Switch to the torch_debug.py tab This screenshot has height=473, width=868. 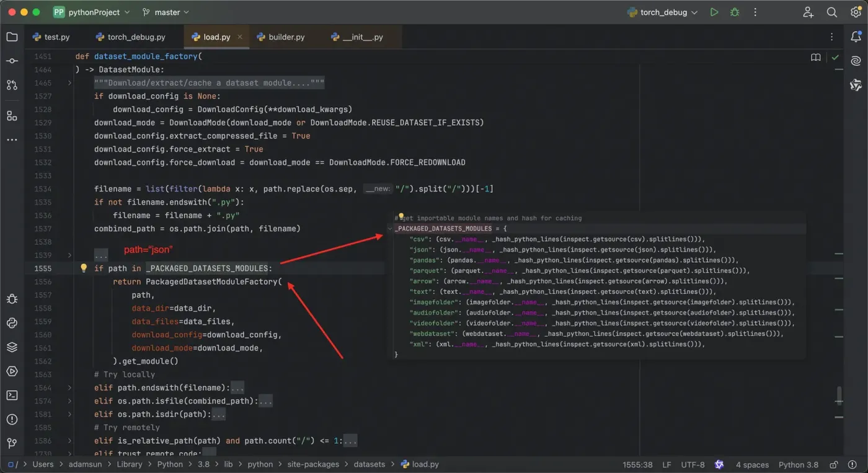click(x=130, y=37)
